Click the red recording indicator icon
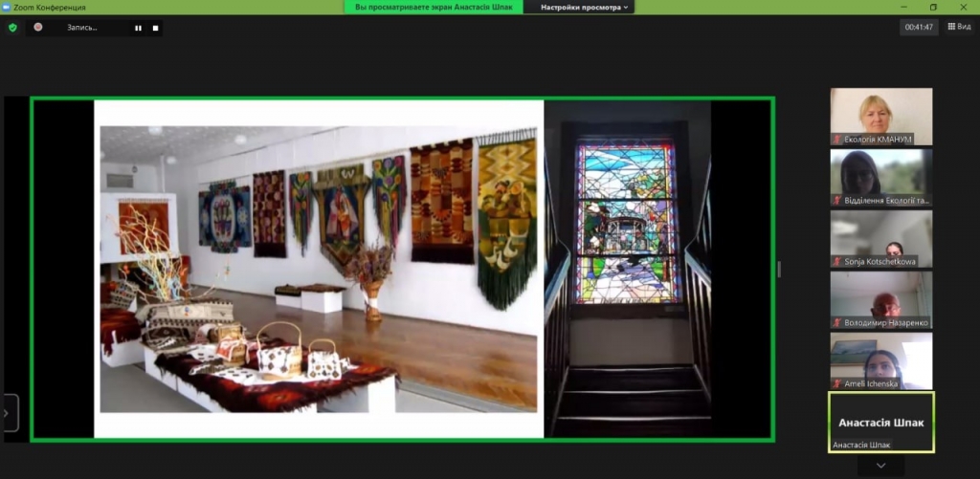Screen dimensions: 980x479 click(x=38, y=27)
